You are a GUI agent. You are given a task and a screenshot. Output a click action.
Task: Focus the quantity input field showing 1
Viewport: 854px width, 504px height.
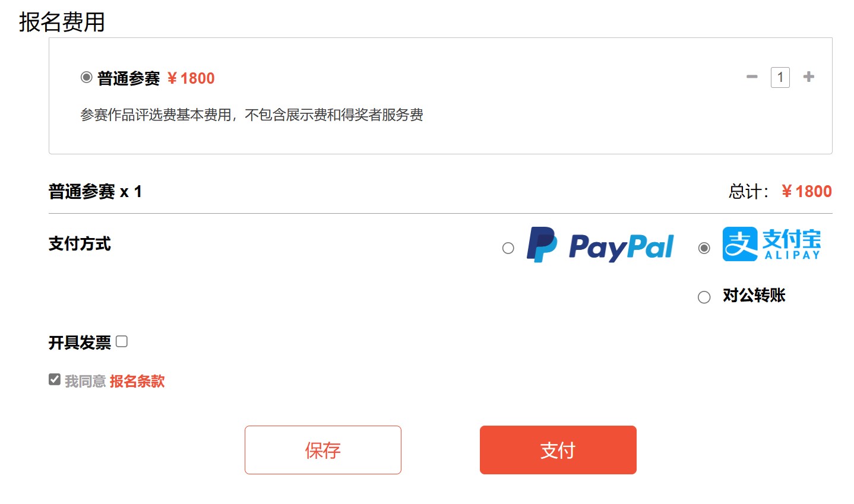click(780, 77)
